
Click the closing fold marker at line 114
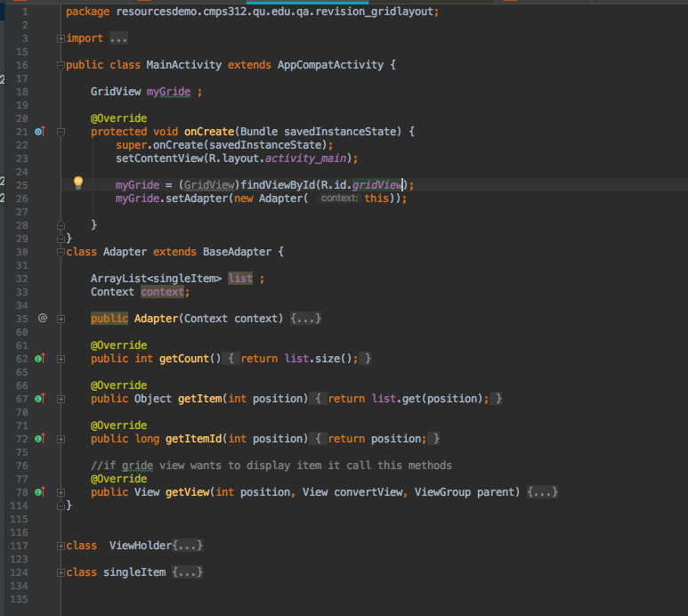[61, 506]
